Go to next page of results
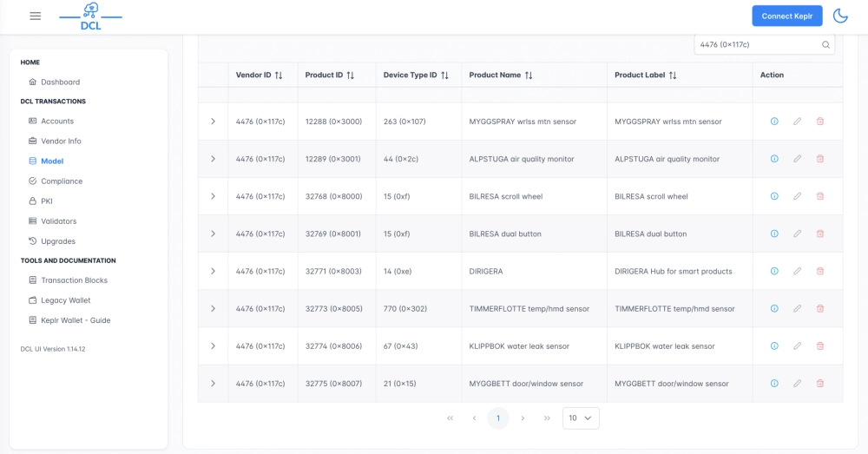 (x=523, y=418)
